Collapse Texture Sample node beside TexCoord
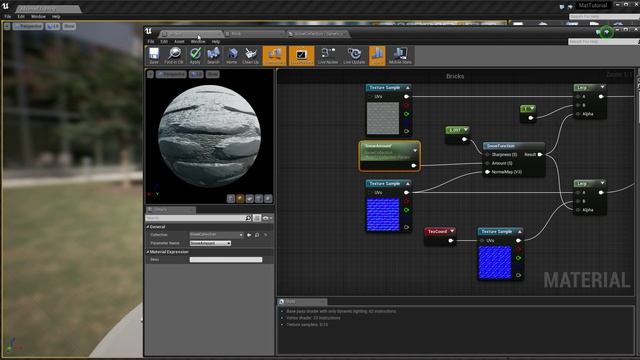640x360 pixels. (x=519, y=231)
